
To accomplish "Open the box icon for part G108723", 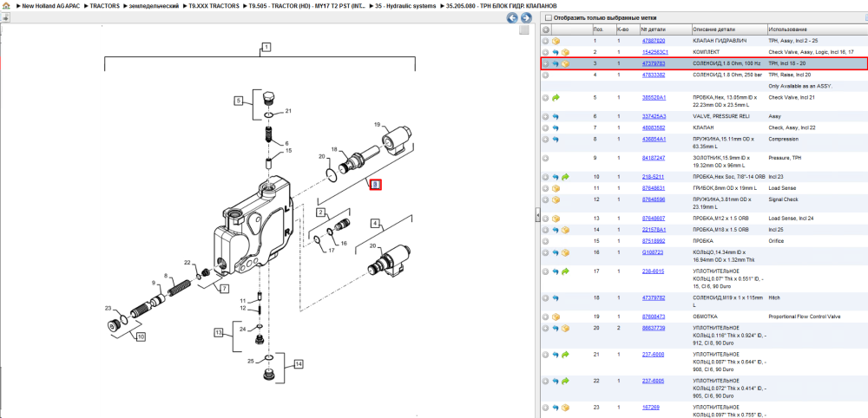I will [565, 252].
